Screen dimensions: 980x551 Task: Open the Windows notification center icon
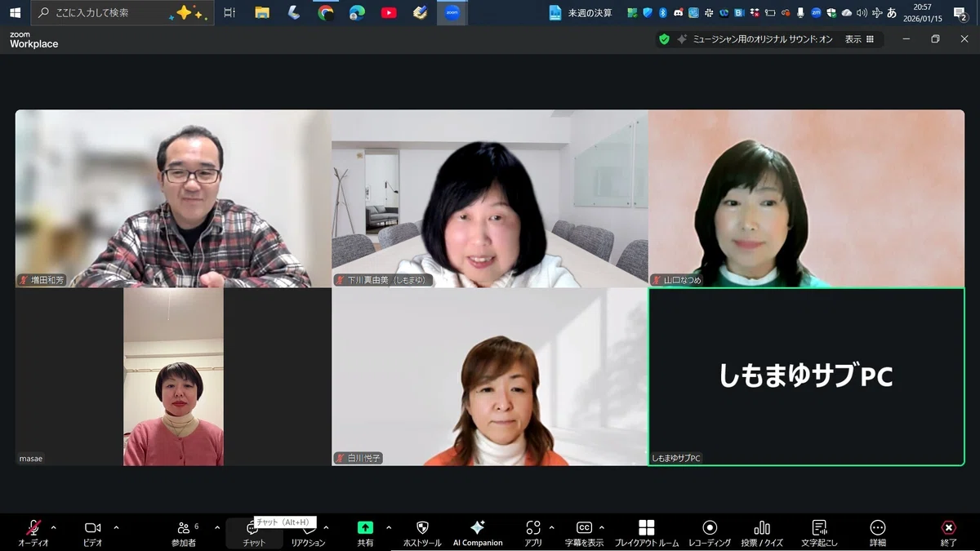[x=960, y=13]
